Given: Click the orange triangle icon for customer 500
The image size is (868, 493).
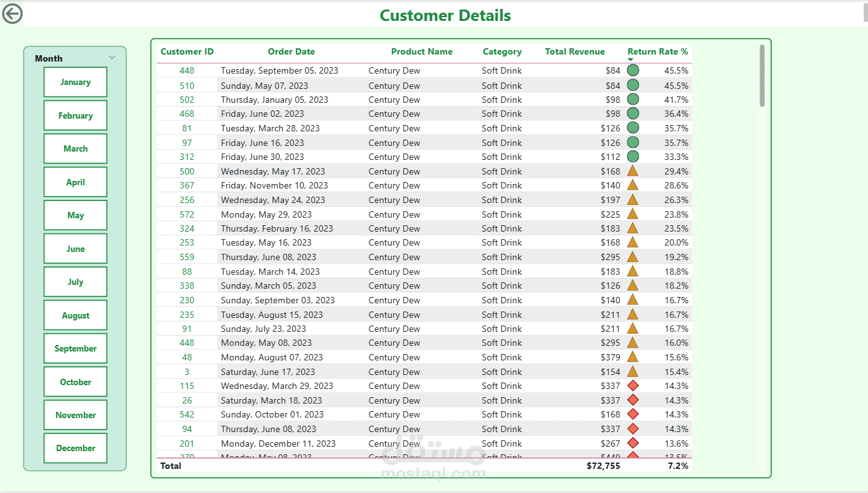Looking at the screenshot, I should pyautogui.click(x=632, y=171).
